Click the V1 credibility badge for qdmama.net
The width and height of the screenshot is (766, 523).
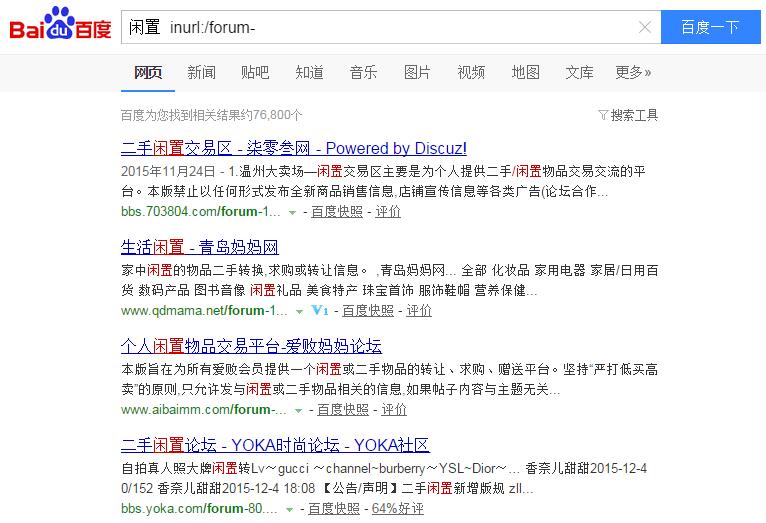319,310
